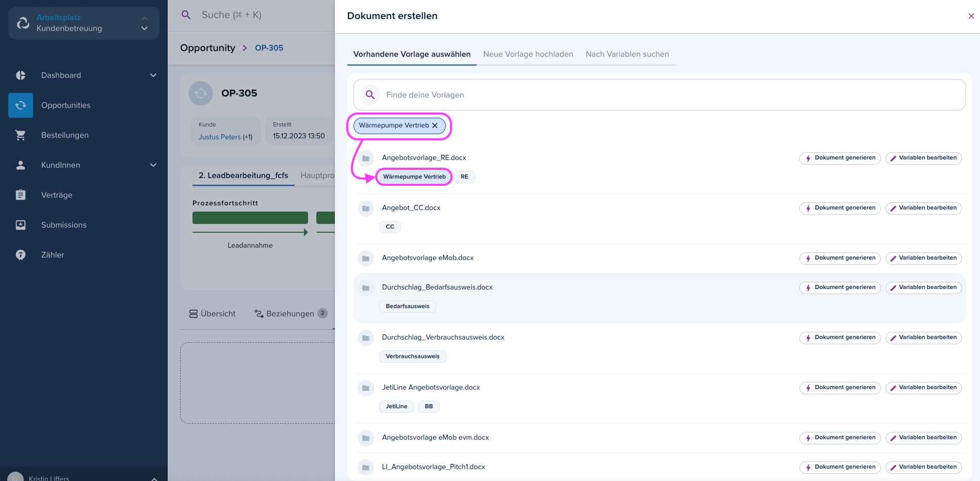The width and height of the screenshot is (980, 481).
Task: Generate document from Angebot_CC.docx
Action: [840, 208]
